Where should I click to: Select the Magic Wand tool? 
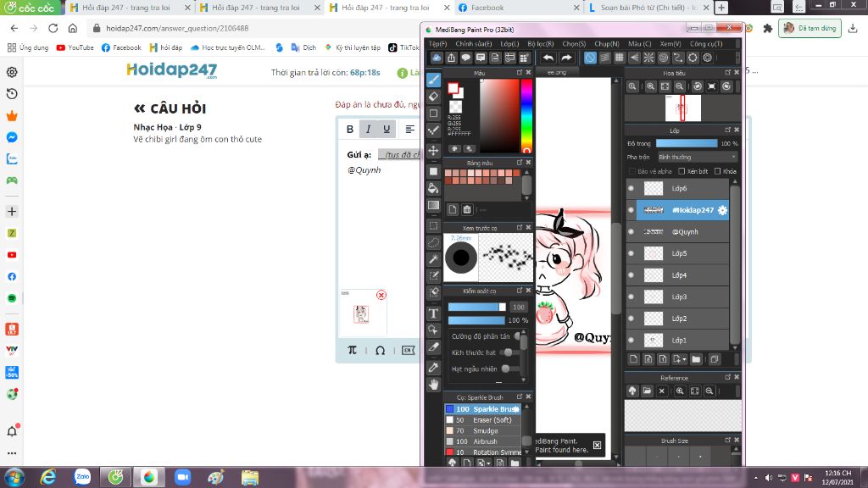(x=434, y=259)
